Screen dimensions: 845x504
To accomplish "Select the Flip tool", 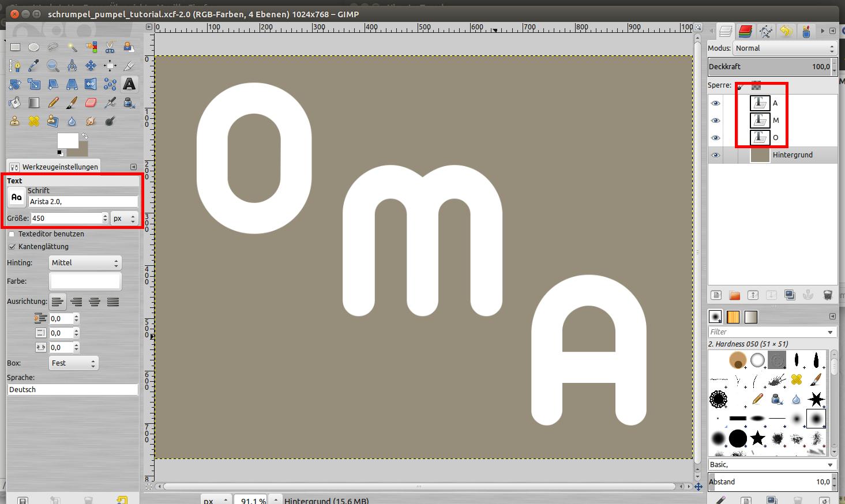I will click(x=91, y=84).
